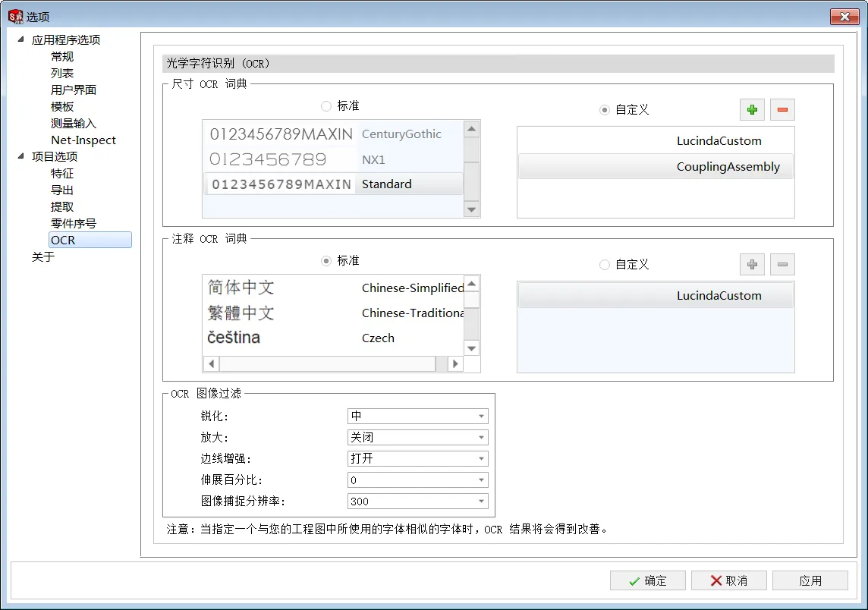This screenshot has width=868, height=610.
Task: Add a custom dimension OCR dictionary (green plus)
Action: pyautogui.click(x=752, y=109)
